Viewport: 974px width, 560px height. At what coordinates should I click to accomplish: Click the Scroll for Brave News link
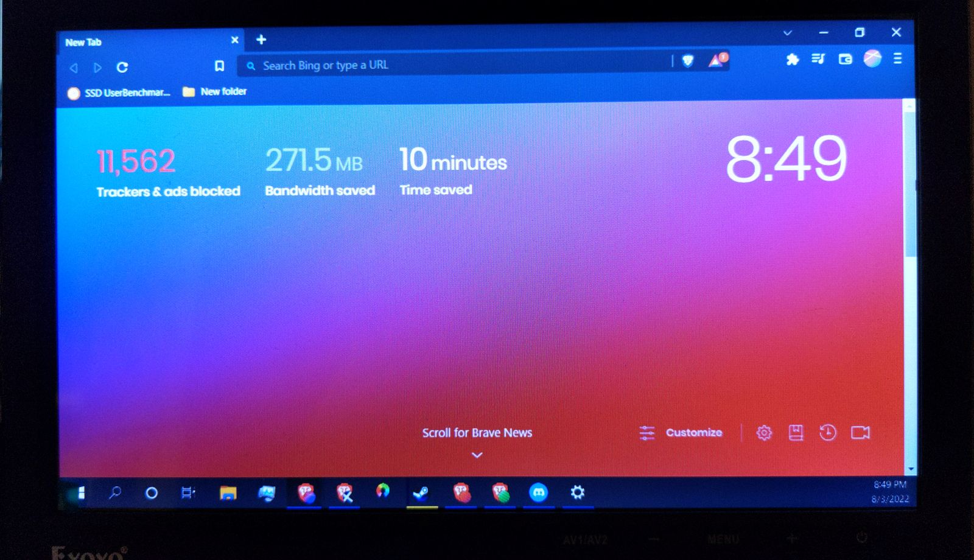click(477, 433)
